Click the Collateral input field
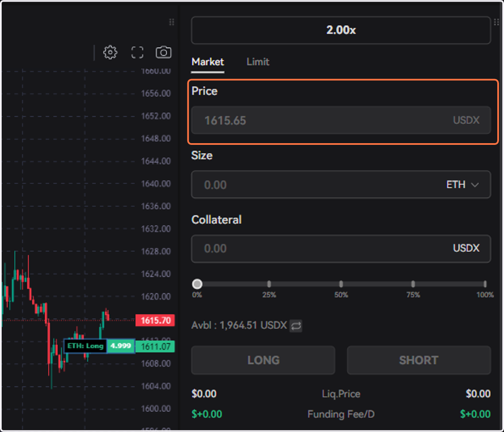 341,249
